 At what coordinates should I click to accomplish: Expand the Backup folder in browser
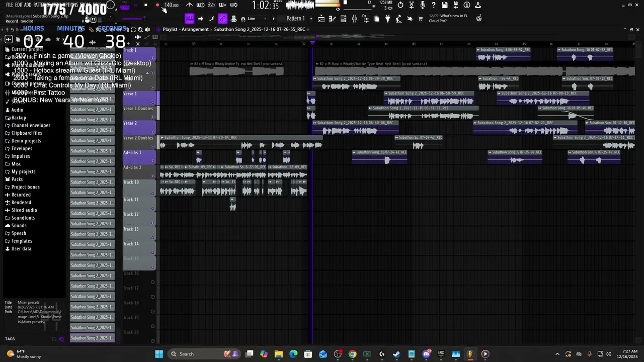point(19,118)
